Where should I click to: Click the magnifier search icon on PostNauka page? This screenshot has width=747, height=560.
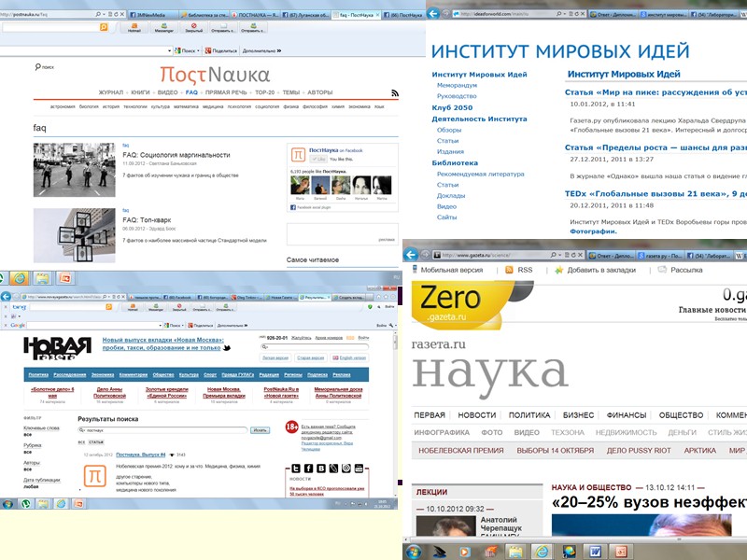coord(37,66)
